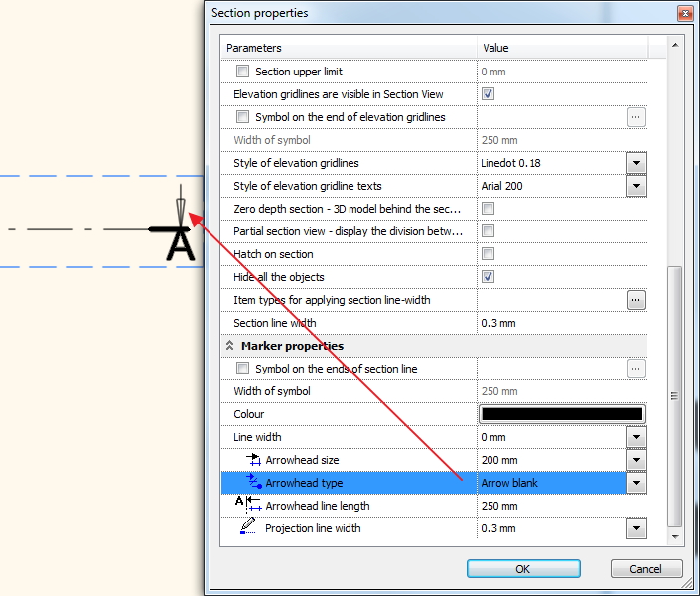The height and width of the screenshot is (596, 700).
Task: Click the Projection line width pencil icon
Action: coord(248,525)
